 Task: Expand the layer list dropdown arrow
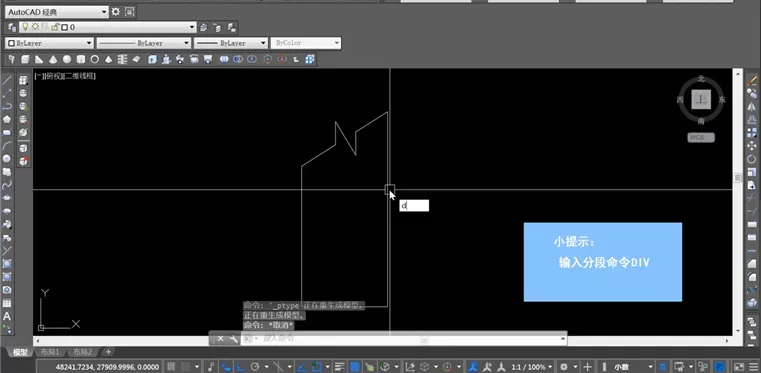tap(193, 27)
